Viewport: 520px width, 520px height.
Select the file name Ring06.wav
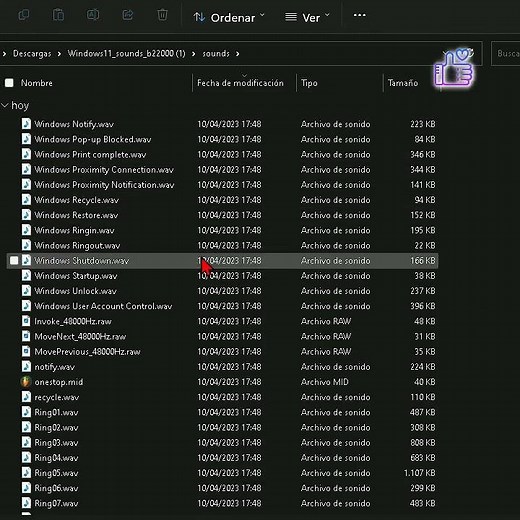pos(56,488)
